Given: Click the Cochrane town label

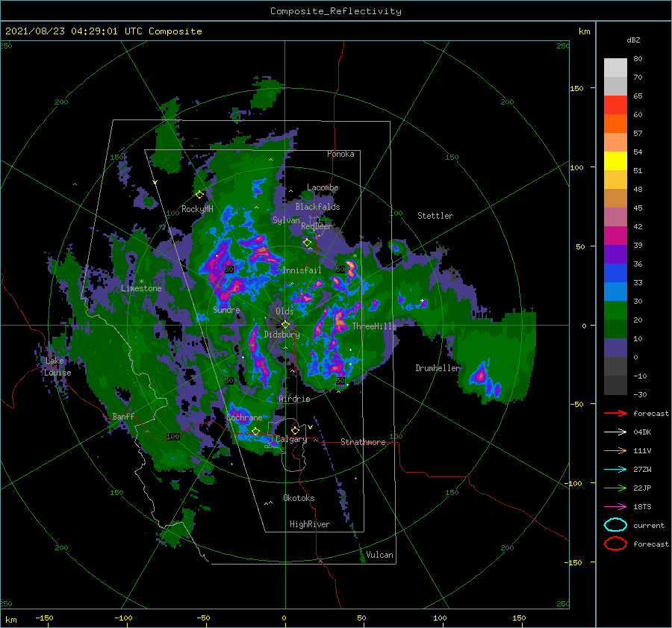Looking at the screenshot, I should (x=244, y=417).
